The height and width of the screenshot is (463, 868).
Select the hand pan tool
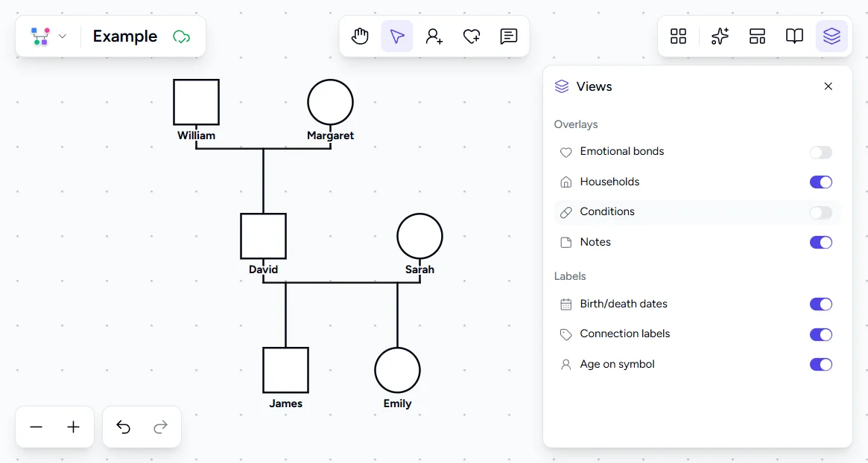[x=360, y=36]
